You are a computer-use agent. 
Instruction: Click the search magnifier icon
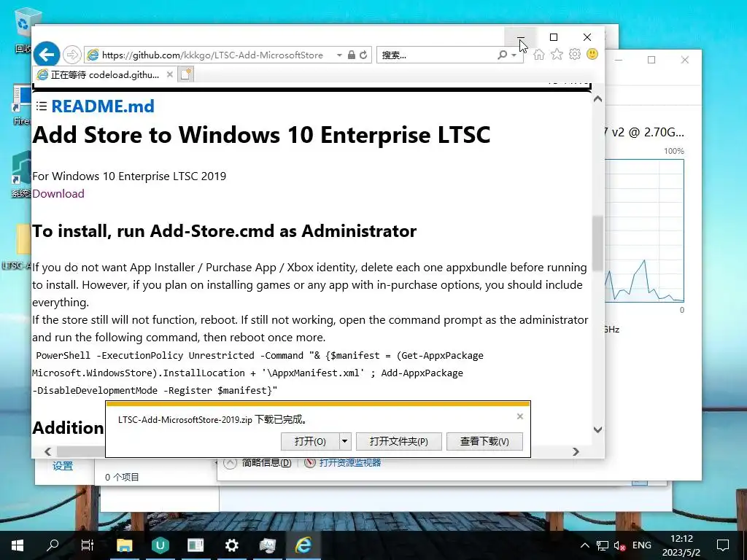[x=502, y=55]
